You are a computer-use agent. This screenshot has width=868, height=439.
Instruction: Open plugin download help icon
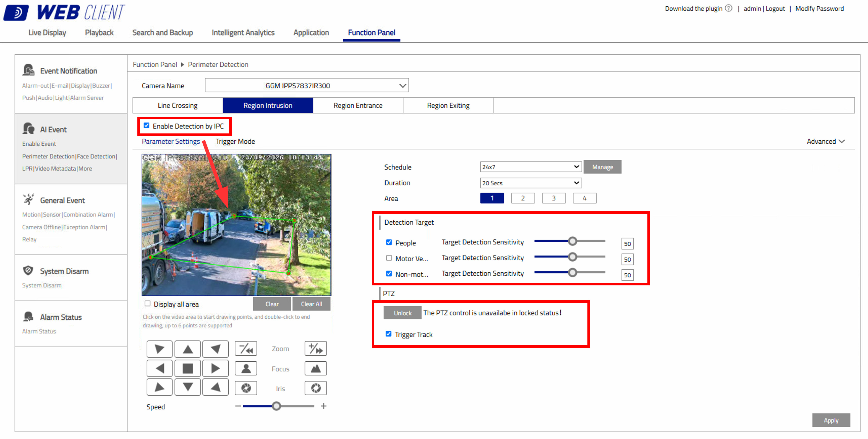(x=729, y=8)
